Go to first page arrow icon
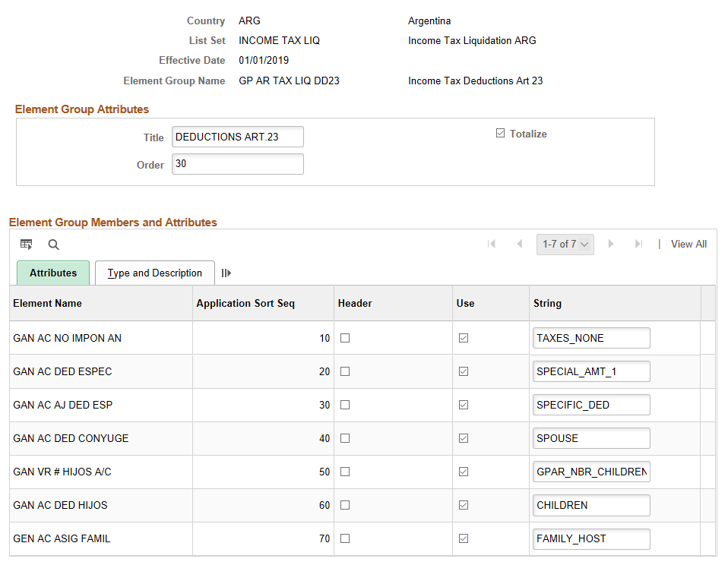The image size is (728, 565). [492, 244]
